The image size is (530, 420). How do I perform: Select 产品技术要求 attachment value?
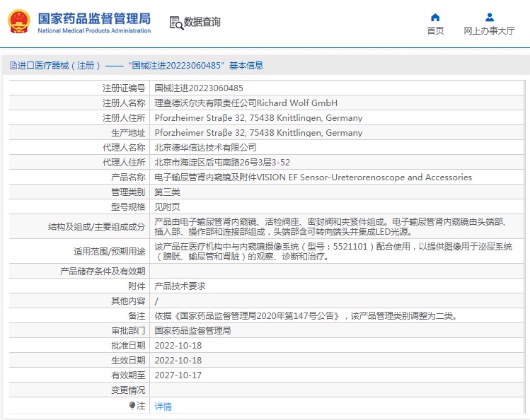pyautogui.click(x=180, y=286)
